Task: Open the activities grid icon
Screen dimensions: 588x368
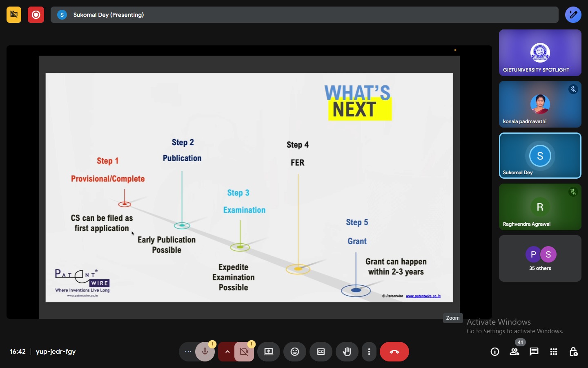Action: [x=554, y=352]
